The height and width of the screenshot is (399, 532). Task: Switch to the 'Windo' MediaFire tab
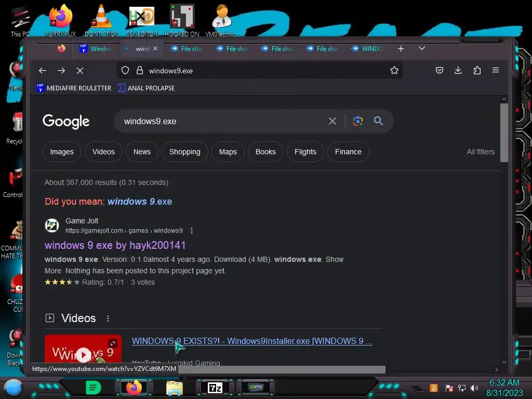click(96, 48)
